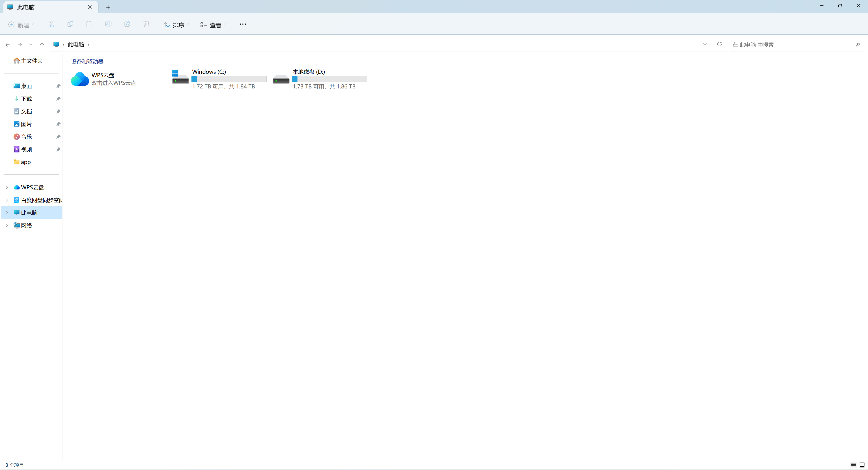Click the 设备和驱动器 group header

[87, 62]
